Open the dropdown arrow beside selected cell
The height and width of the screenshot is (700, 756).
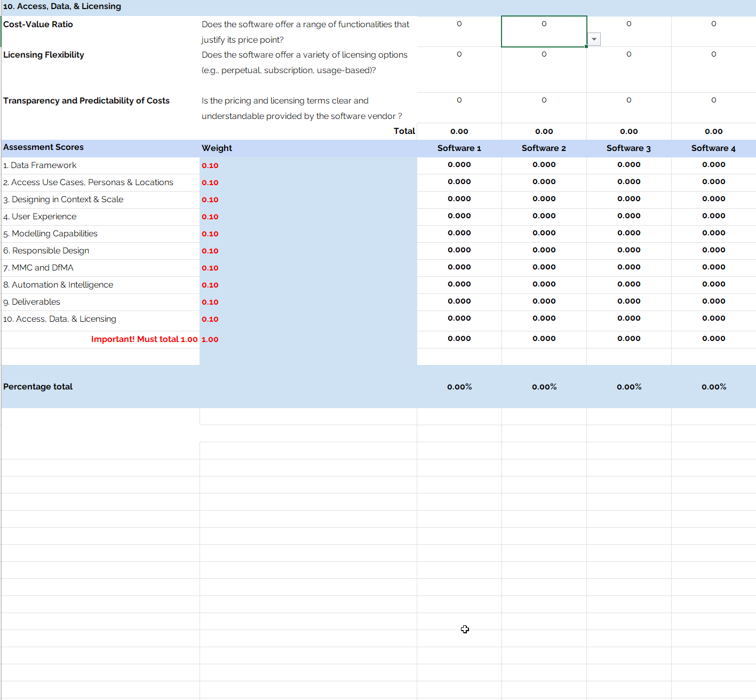pyautogui.click(x=594, y=39)
